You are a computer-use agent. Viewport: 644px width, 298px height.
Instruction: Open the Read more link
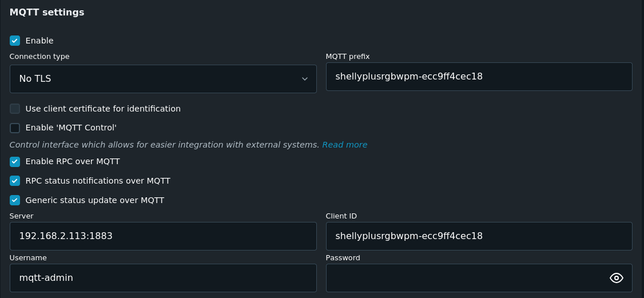pyautogui.click(x=344, y=145)
